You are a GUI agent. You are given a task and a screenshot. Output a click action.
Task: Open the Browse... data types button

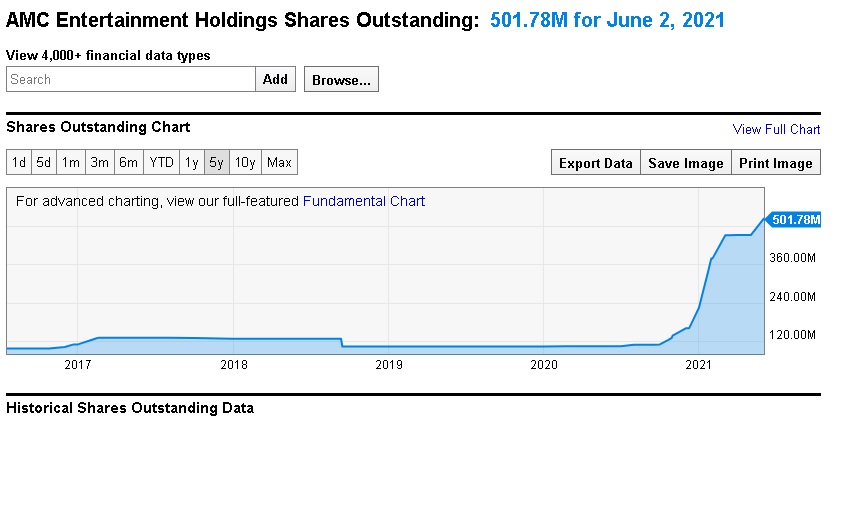(341, 80)
